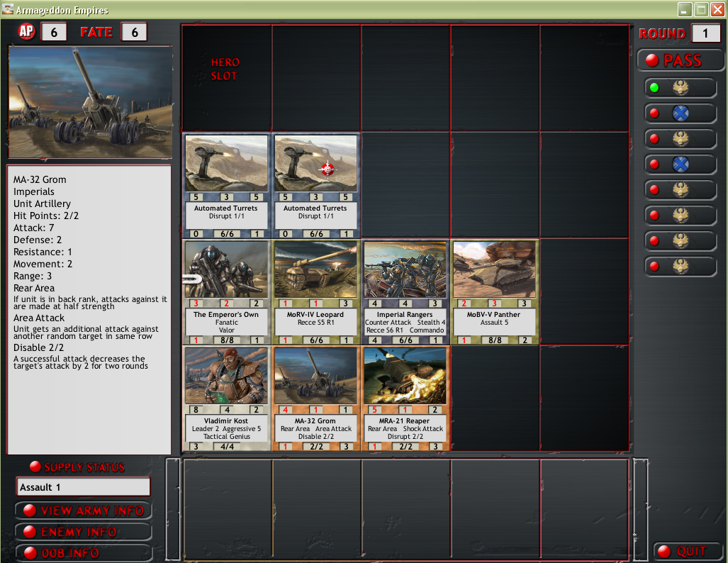Select the MoRV-IV Leopard tank card
This screenshot has height=563, width=728.
click(315, 292)
